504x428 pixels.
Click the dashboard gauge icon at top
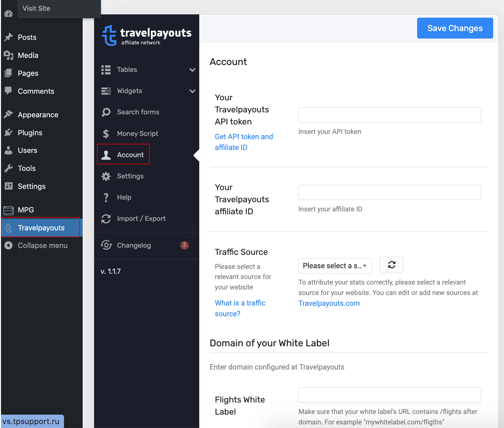point(8,14)
